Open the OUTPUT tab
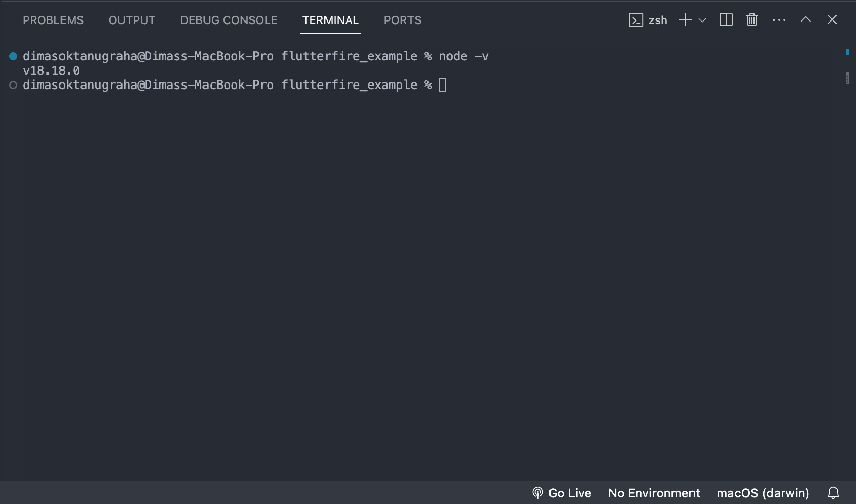The image size is (856, 504). [x=132, y=20]
